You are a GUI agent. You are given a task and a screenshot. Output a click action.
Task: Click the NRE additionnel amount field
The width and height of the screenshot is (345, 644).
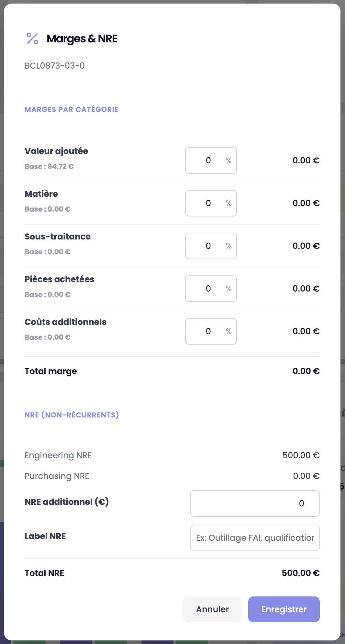[255, 504]
